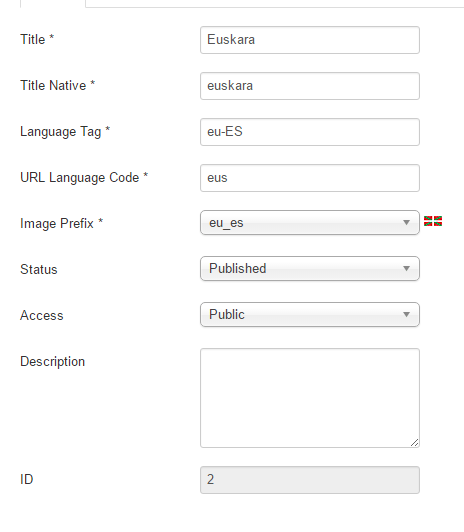Click the Status label
Viewport: 464px width, 532px height.
point(39,269)
